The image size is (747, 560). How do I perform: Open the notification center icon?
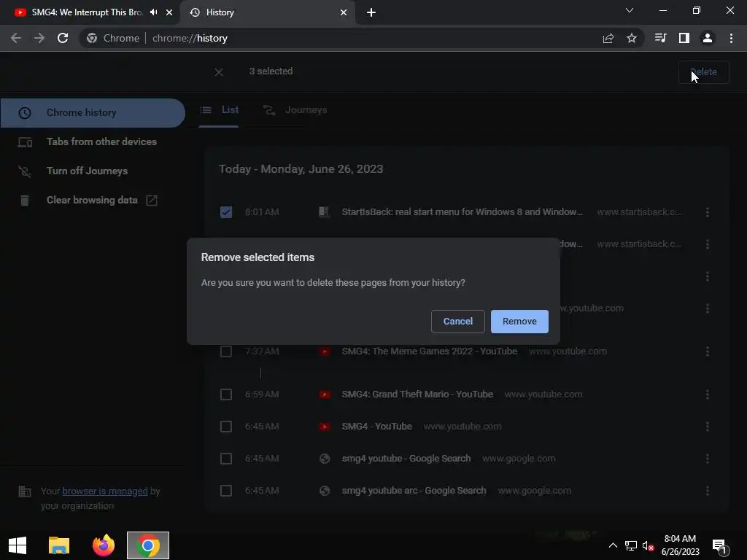(x=720, y=546)
